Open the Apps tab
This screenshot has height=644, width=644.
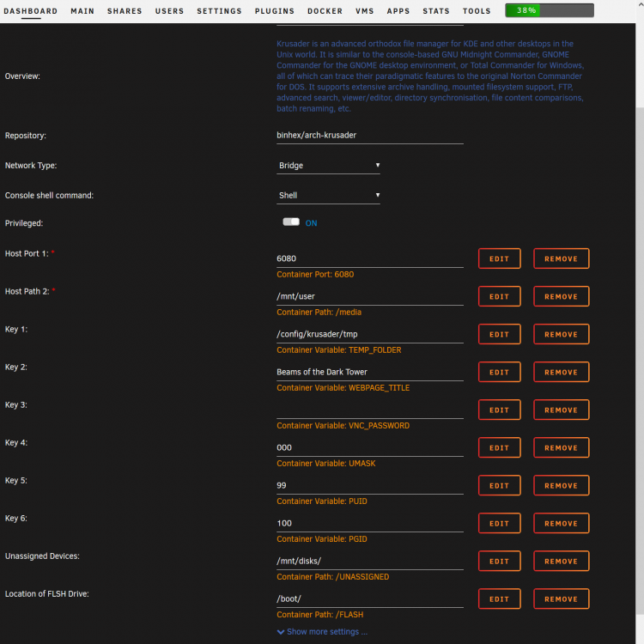(398, 11)
